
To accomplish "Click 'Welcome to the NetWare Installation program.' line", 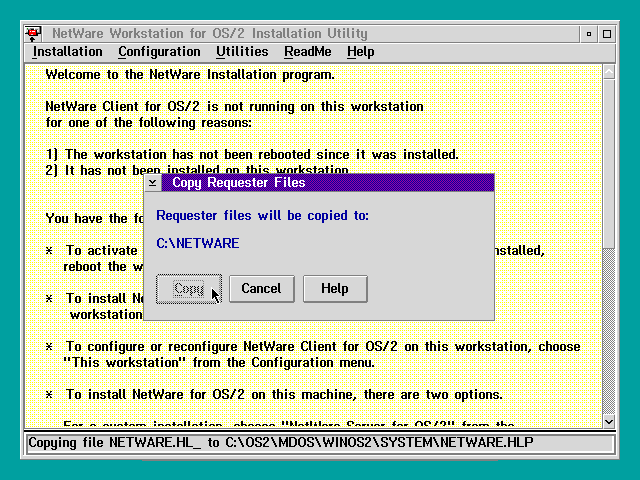I will [x=190, y=75].
